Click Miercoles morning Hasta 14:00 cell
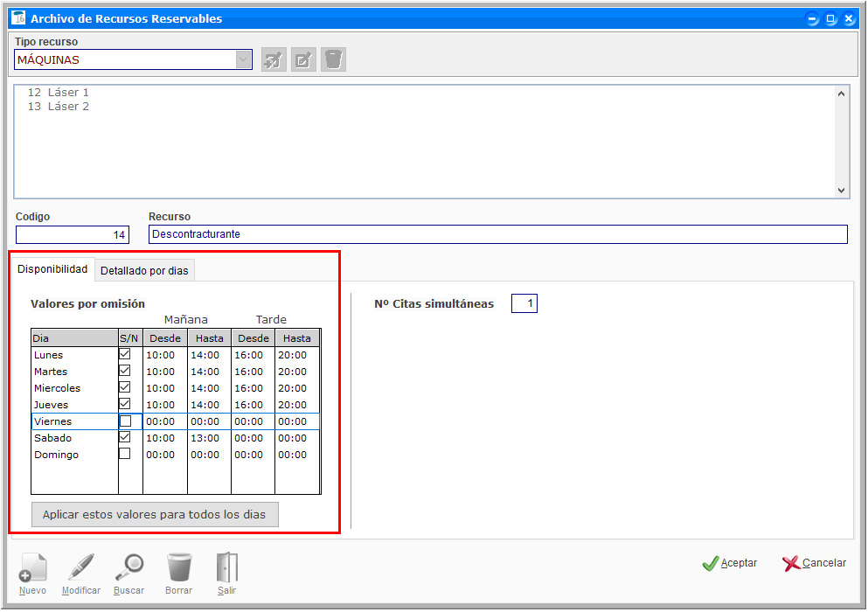The width and height of the screenshot is (868, 612). point(209,388)
